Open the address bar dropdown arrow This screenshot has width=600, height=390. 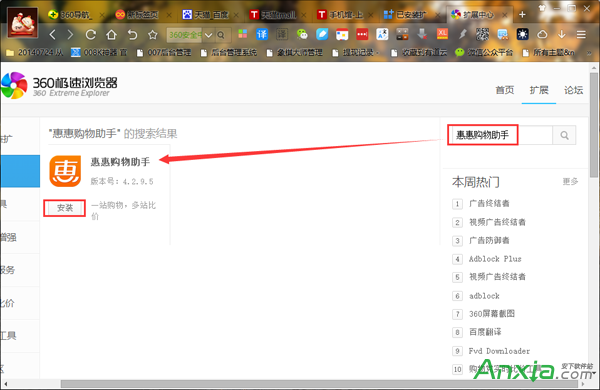point(209,35)
